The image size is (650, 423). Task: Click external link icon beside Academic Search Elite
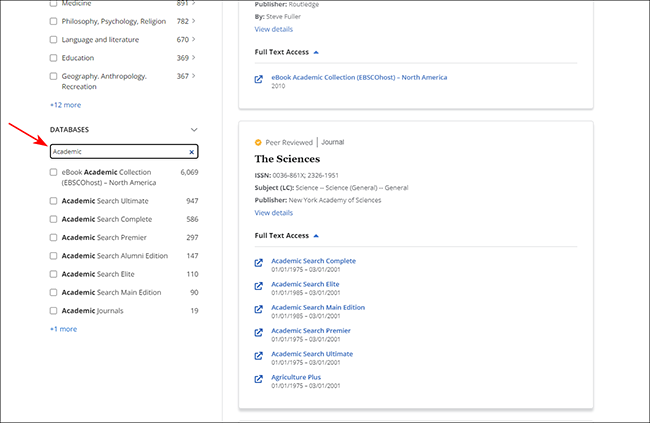click(258, 286)
